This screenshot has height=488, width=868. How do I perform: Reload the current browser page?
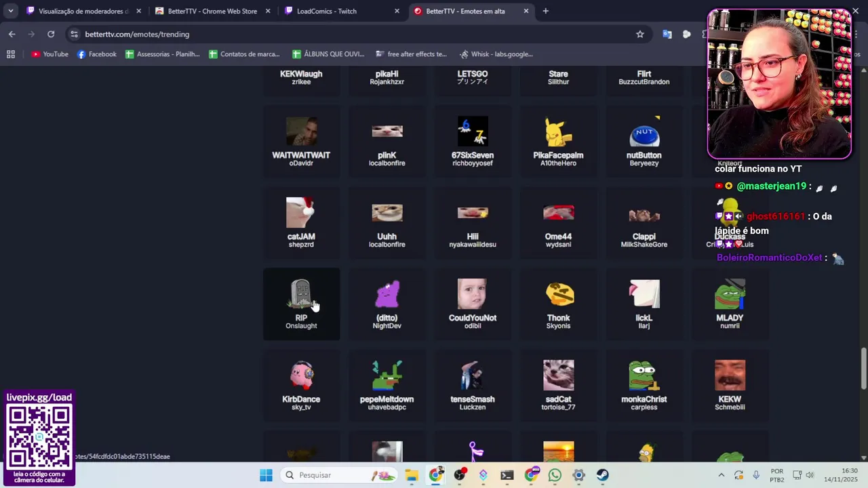tap(51, 34)
